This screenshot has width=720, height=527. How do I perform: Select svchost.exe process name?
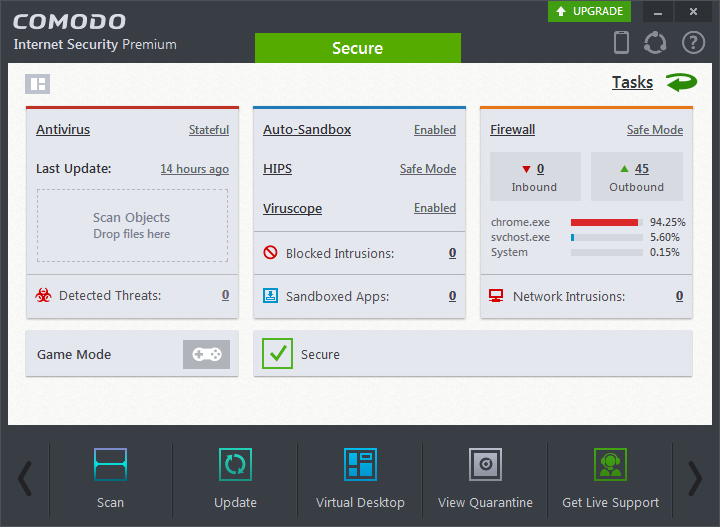pyautogui.click(x=520, y=237)
